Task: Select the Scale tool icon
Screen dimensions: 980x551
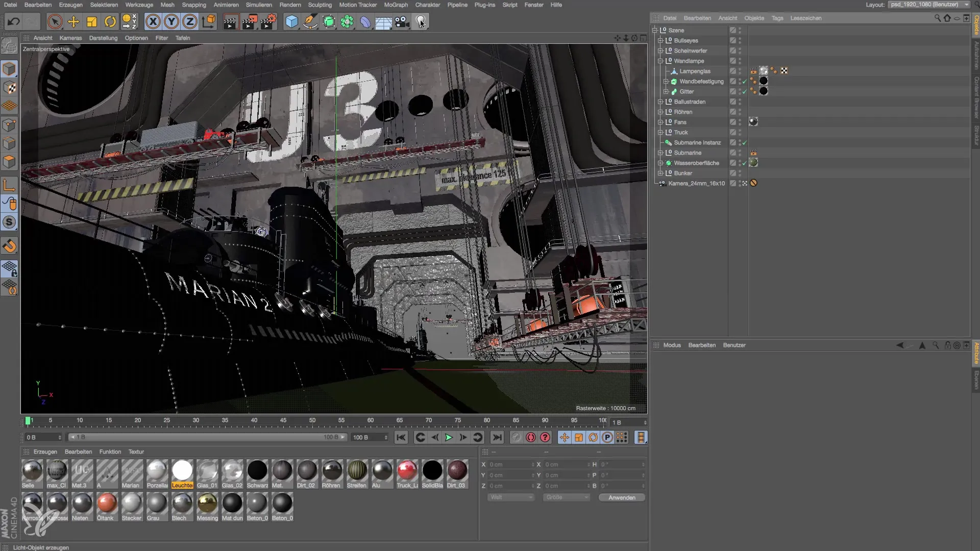Action: [x=92, y=21]
